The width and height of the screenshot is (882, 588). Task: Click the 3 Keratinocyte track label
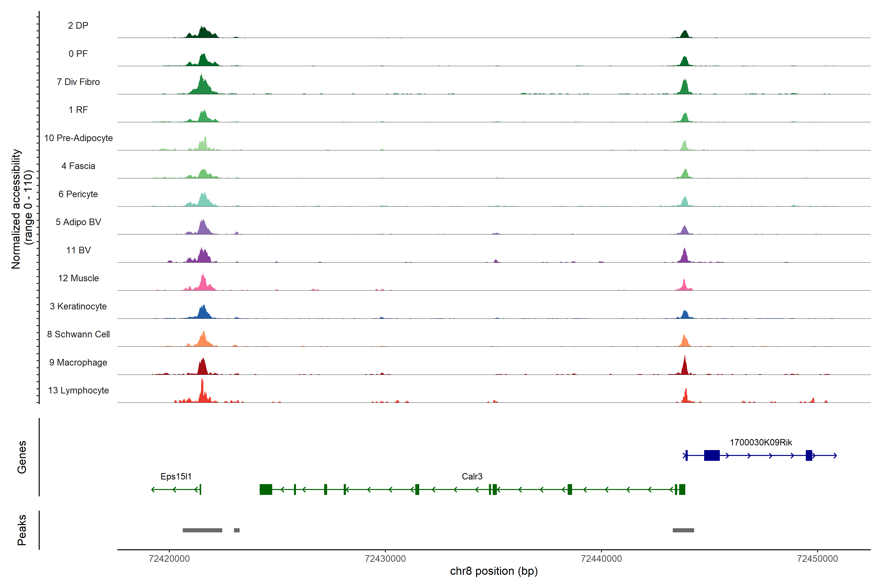pos(78,306)
